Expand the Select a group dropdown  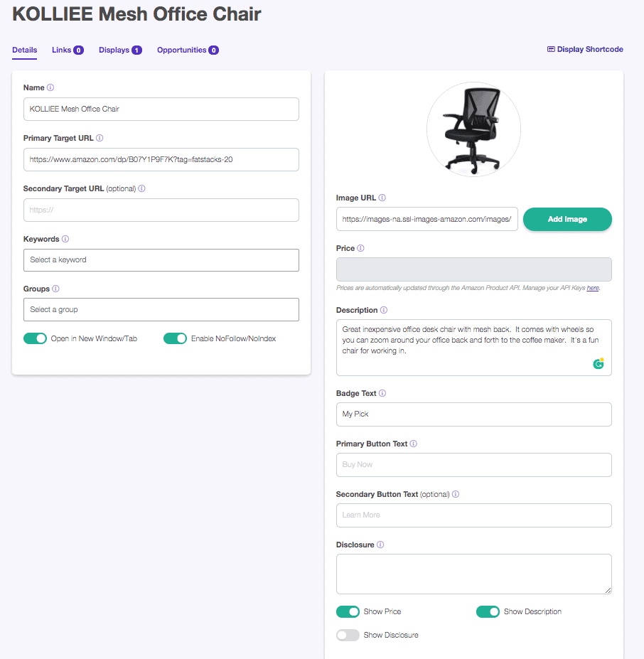[x=161, y=310]
